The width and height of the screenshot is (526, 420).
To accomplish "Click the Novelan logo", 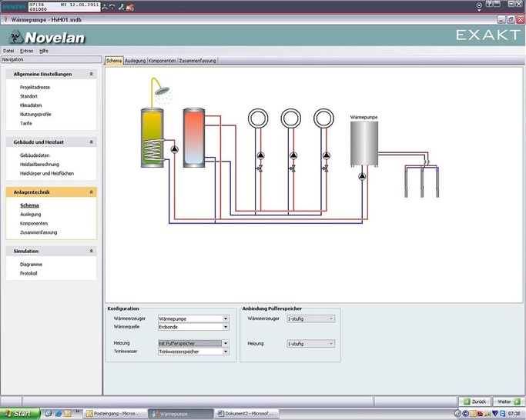I will (46, 38).
